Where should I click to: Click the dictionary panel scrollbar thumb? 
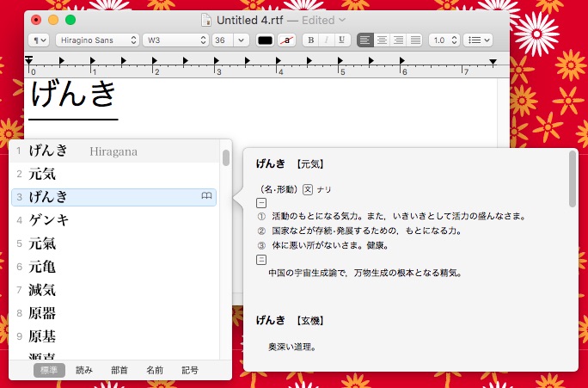click(573, 179)
